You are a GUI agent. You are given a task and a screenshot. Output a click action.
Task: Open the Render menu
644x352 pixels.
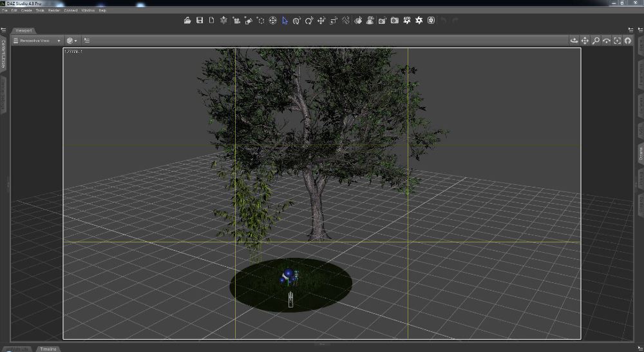[55, 10]
